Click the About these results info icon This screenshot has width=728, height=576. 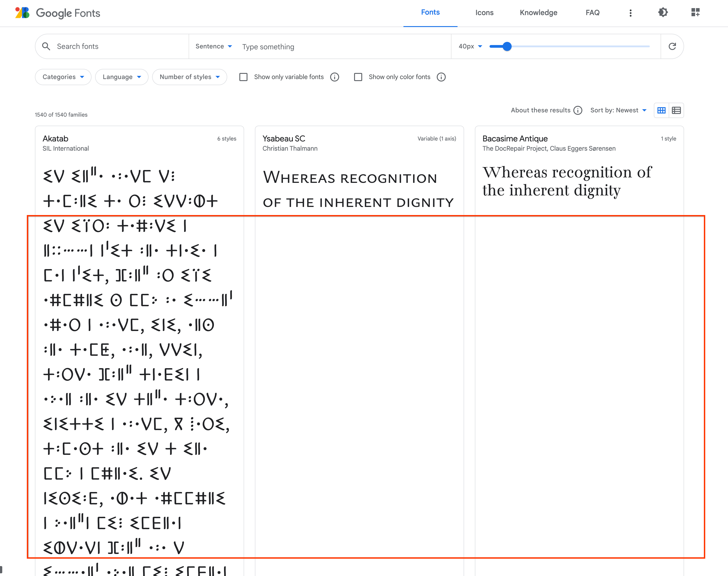pyautogui.click(x=578, y=110)
